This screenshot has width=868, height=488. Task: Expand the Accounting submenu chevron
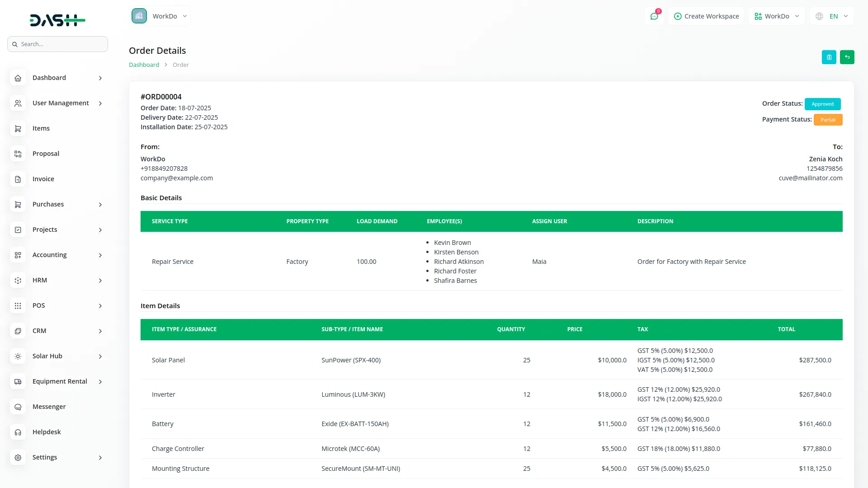(100, 255)
